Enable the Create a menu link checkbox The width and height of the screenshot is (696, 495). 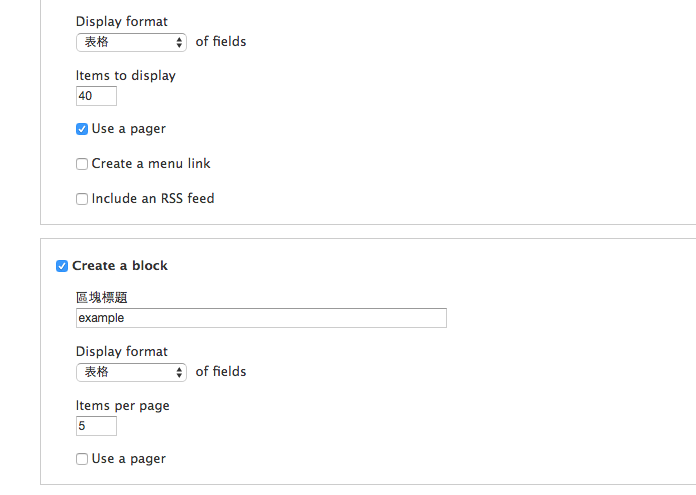tap(82, 164)
